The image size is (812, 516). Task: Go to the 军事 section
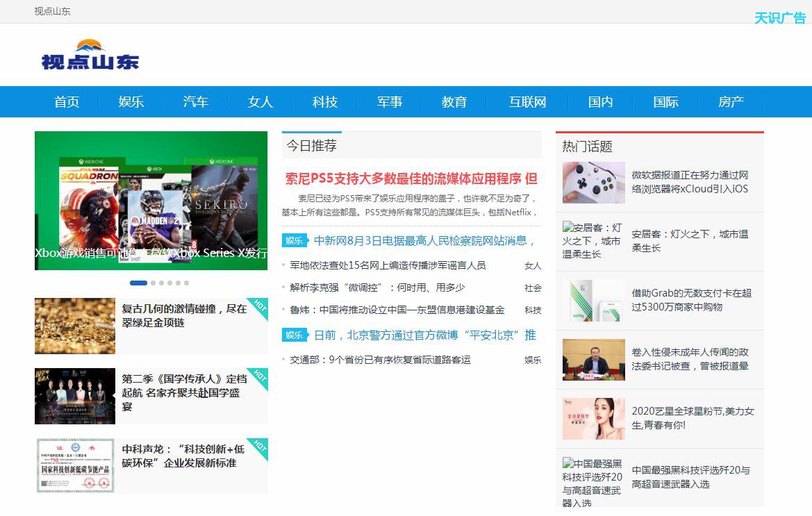(390, 102)
